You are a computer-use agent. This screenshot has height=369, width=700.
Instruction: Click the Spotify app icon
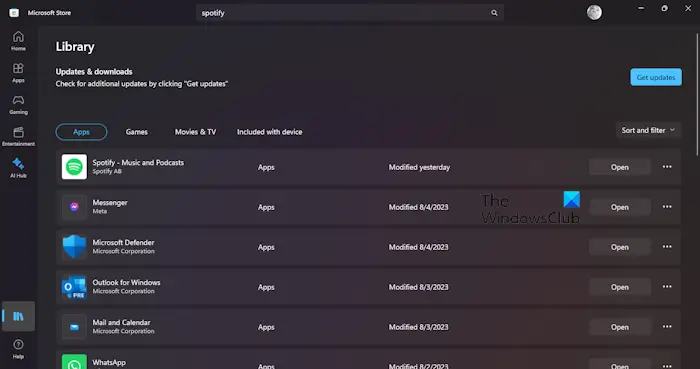coord(74,167)
